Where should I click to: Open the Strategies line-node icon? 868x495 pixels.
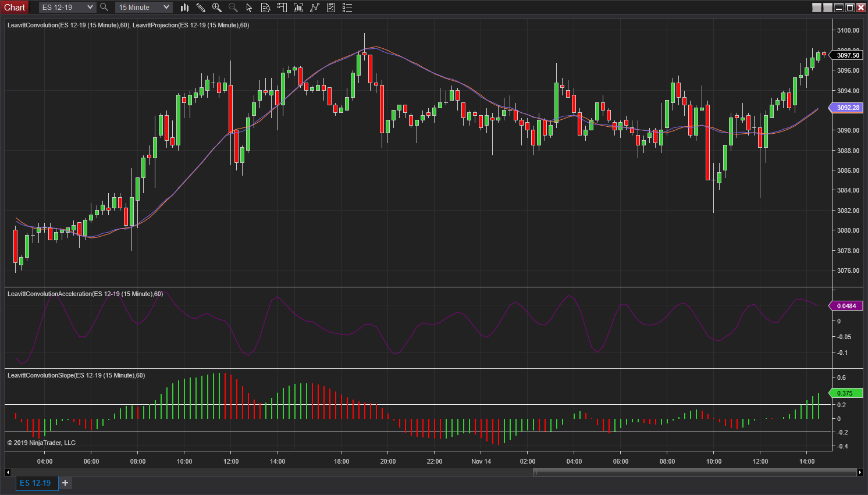[315, 7]
